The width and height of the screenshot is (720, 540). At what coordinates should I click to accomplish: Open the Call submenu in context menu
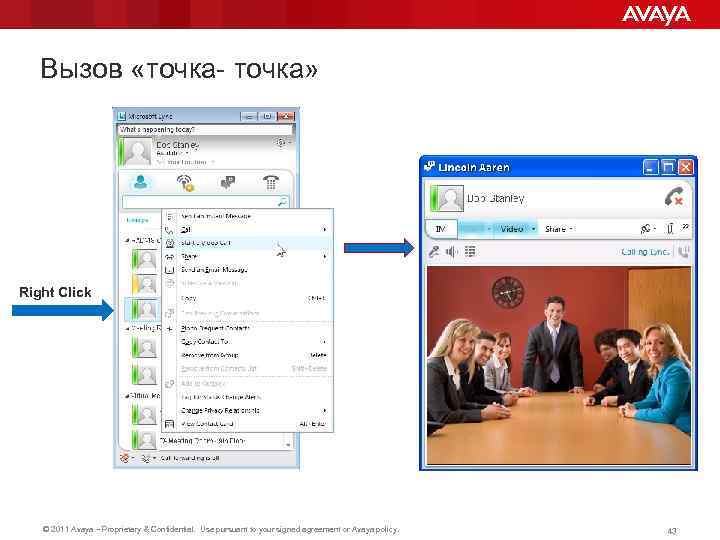(248, 229)
